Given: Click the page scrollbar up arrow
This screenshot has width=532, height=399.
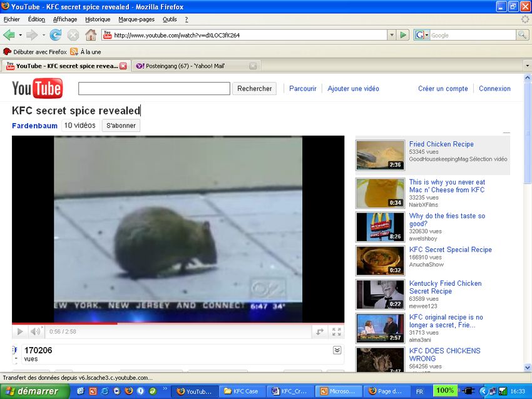Looking at the screenshot, I should click(x=528, y=78).
